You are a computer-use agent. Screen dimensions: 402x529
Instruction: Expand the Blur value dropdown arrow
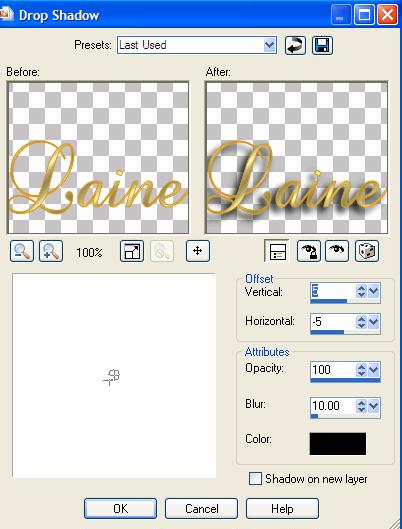click(x=373, y=405)
